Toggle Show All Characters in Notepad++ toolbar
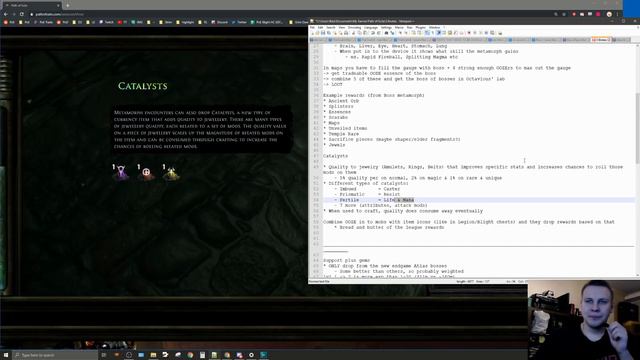 (433, 33)
